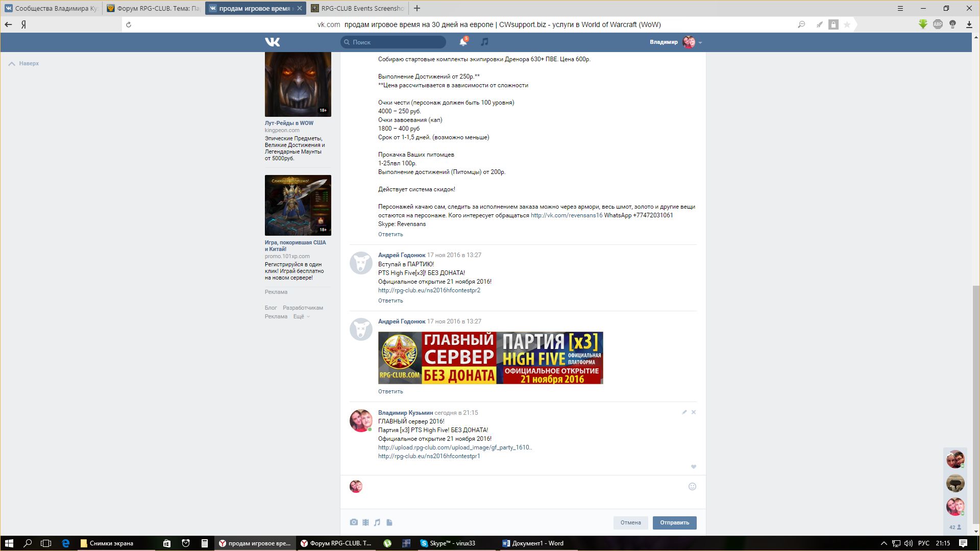The image size is (980, 551).
Task: Open the VK music player icon
Action: coord(484,42)
